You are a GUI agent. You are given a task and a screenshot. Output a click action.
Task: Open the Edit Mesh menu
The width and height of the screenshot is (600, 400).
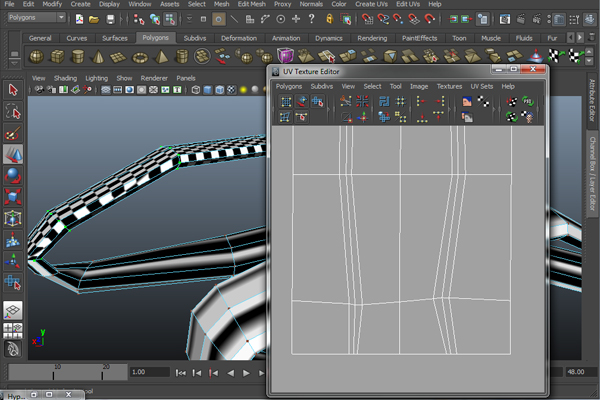251,4
